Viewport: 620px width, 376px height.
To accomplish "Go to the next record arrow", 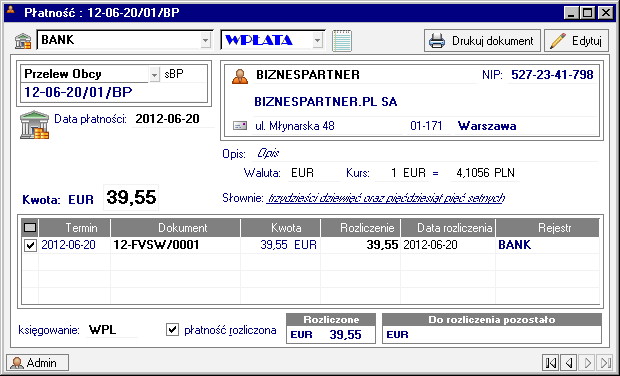I will [x=588, y=363].
